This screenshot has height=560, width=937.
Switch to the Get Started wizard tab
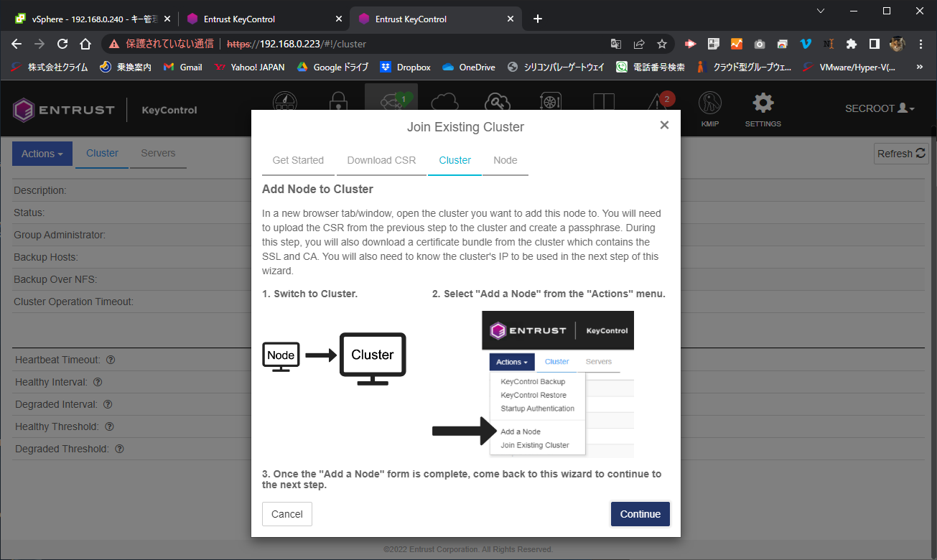298,160
